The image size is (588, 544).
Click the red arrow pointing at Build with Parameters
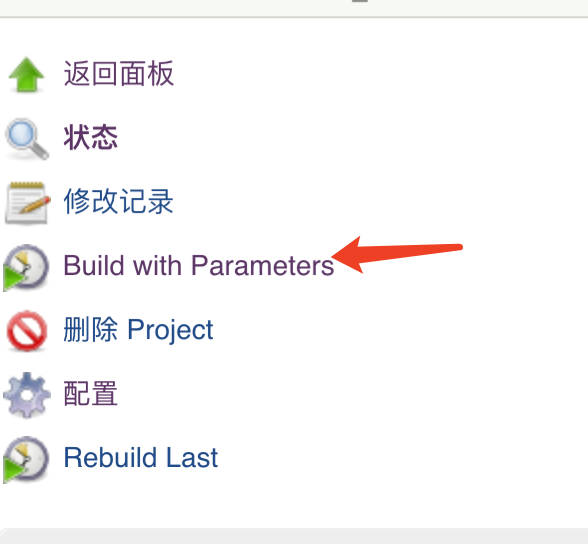(x=397, y=255)
